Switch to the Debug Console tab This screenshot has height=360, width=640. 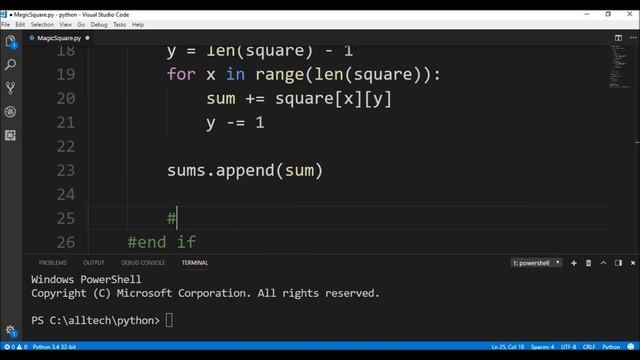click(143, 263)
